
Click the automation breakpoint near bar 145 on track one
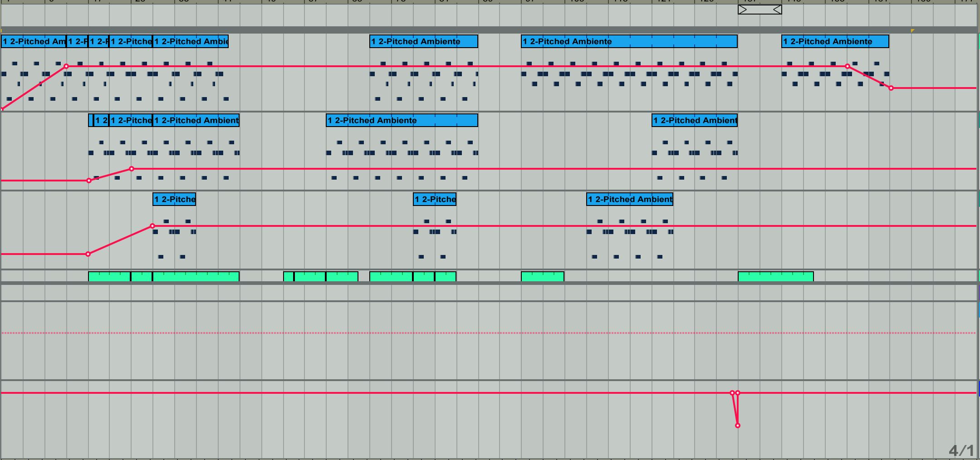point(847,66)
